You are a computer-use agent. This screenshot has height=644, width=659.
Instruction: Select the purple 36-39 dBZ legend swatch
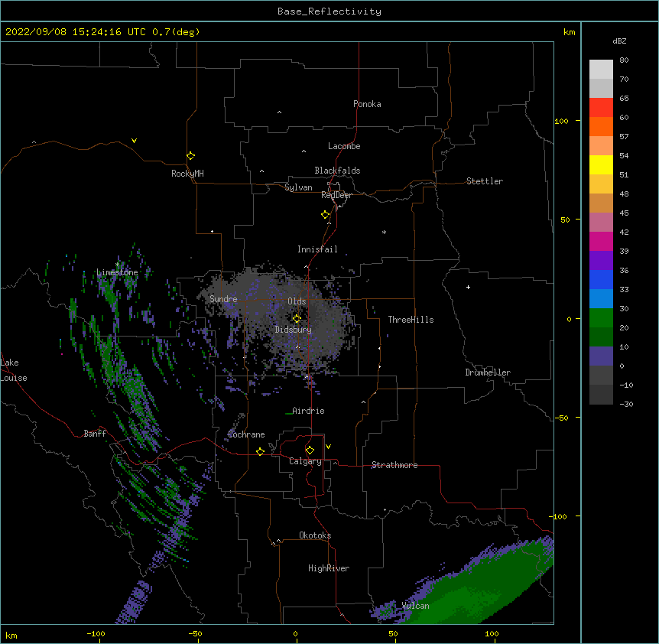tap(601, 260)
